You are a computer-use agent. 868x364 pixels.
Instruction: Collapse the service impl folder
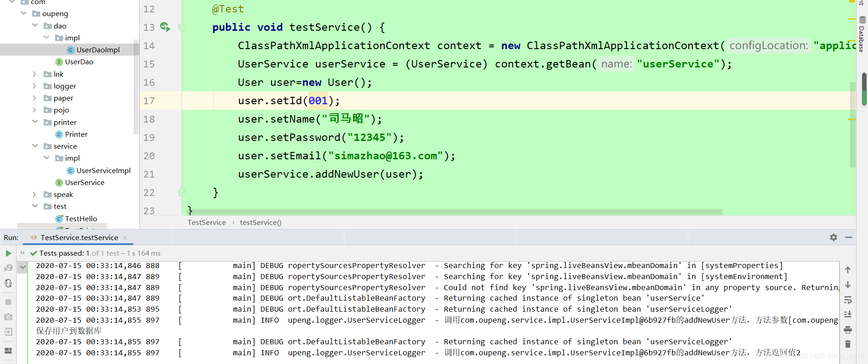[46, 158]
